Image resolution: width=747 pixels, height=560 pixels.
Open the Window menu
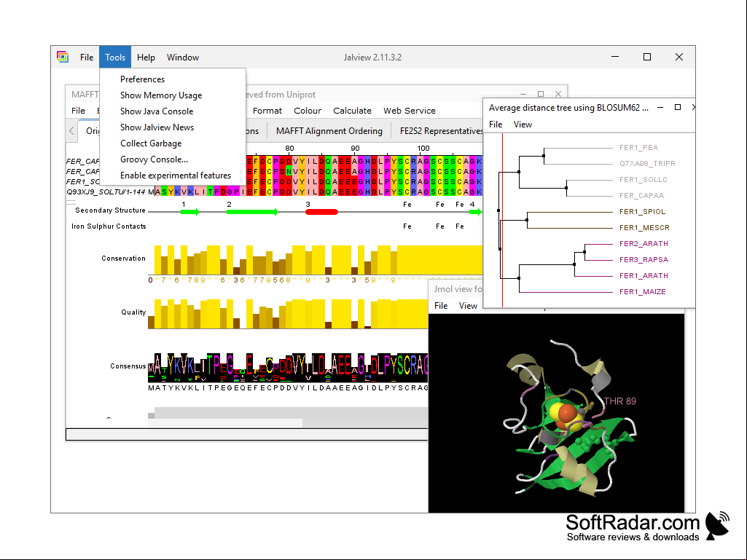(183, 57)
